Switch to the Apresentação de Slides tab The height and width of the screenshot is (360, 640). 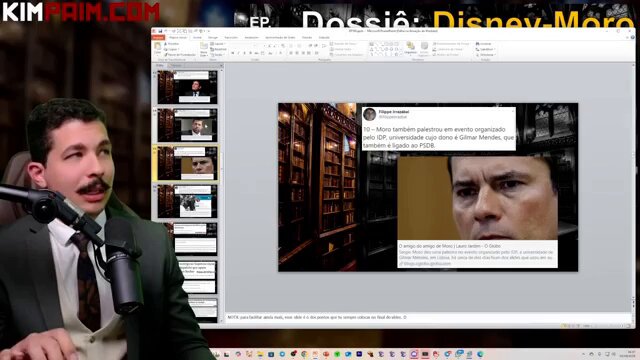[x=280, y=38]
